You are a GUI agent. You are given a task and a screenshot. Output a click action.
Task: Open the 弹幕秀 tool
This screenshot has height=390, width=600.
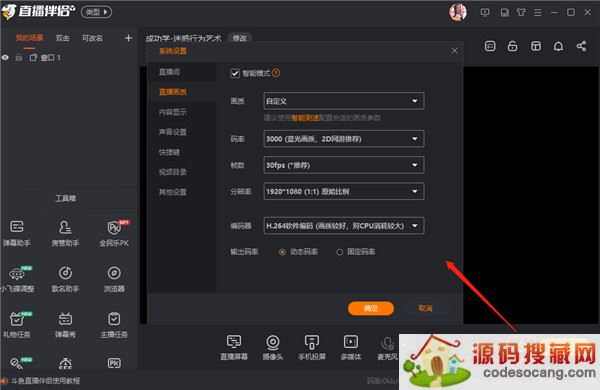(65, 325)
